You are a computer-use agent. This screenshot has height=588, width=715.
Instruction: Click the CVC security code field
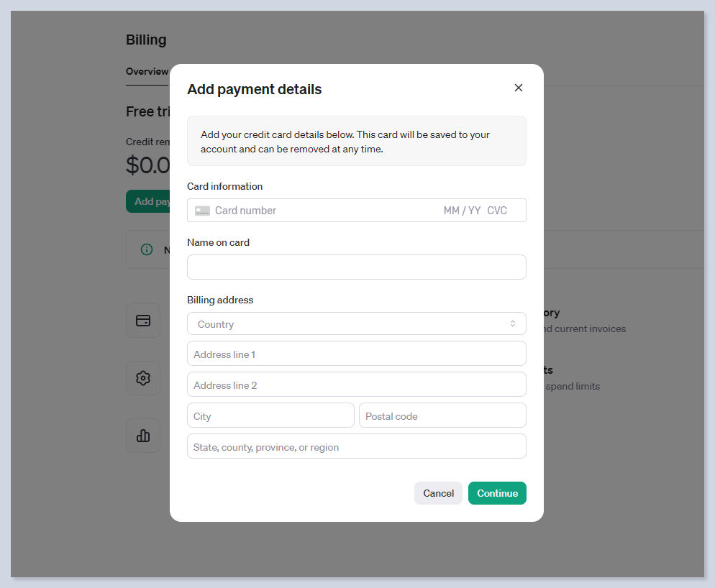pyautogui.click(x=498, y=211)
